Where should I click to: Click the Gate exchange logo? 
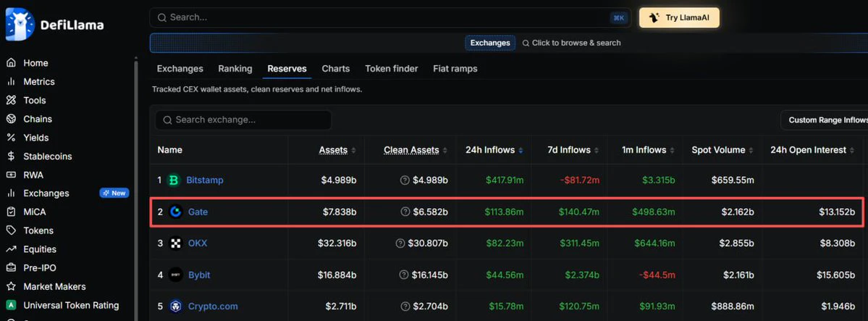[175, 212]
